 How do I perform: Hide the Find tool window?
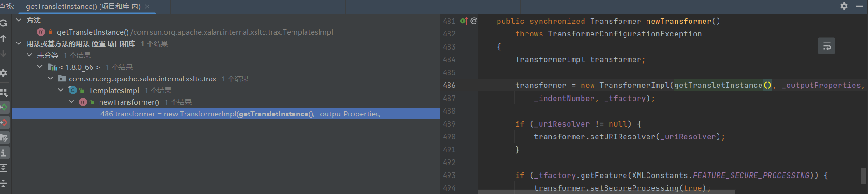pyautogui.click(x=859, y=6)
